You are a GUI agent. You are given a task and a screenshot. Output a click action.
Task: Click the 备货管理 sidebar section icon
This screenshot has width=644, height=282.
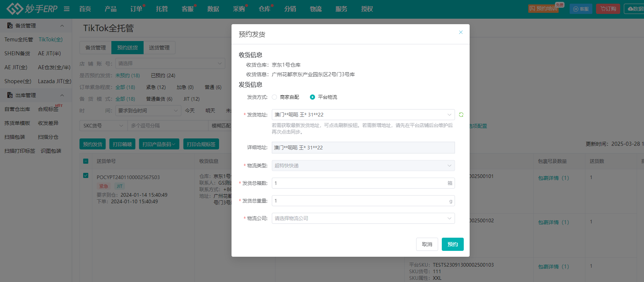10,26
